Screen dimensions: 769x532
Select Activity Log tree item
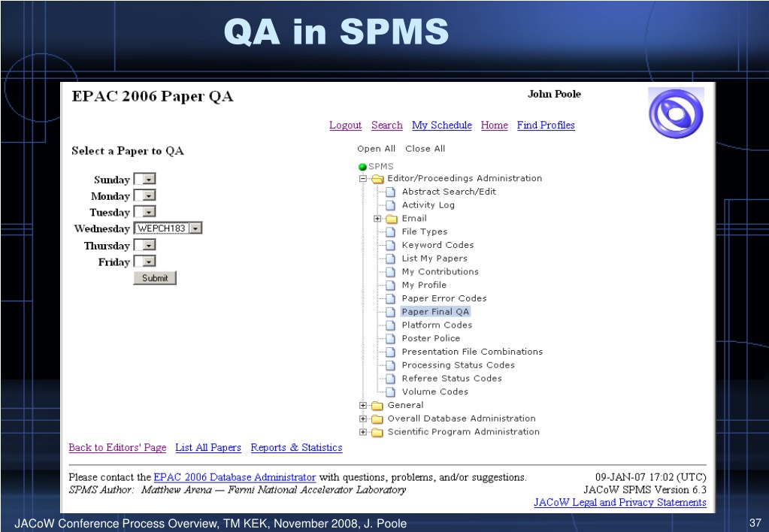[x=428, y=205]
